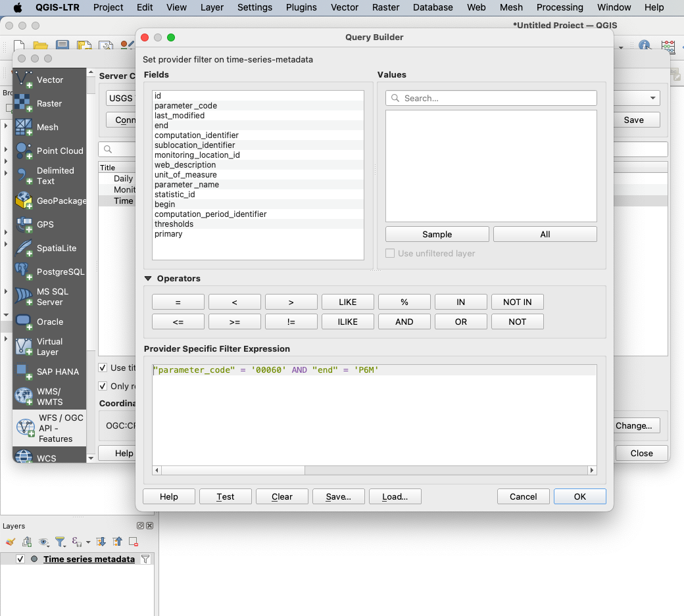Select Vector source in Data Source Manager
The image size is (684, 616).
(49, 80)
